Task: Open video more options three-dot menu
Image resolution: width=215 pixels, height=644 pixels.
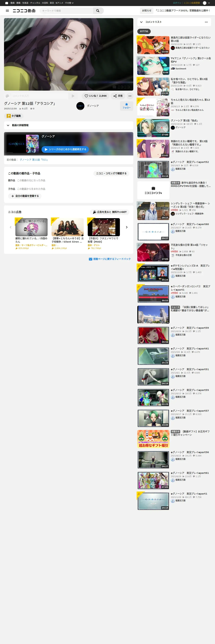Action: [x=130, y=96]
